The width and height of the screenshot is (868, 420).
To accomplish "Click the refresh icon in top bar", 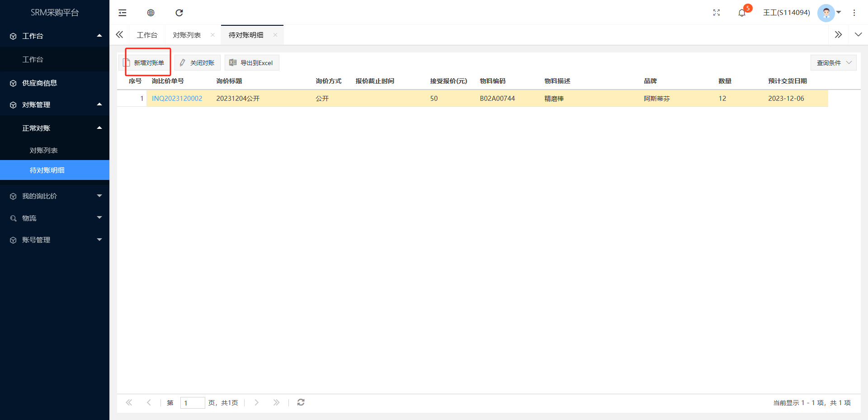I will coord(179,13).
